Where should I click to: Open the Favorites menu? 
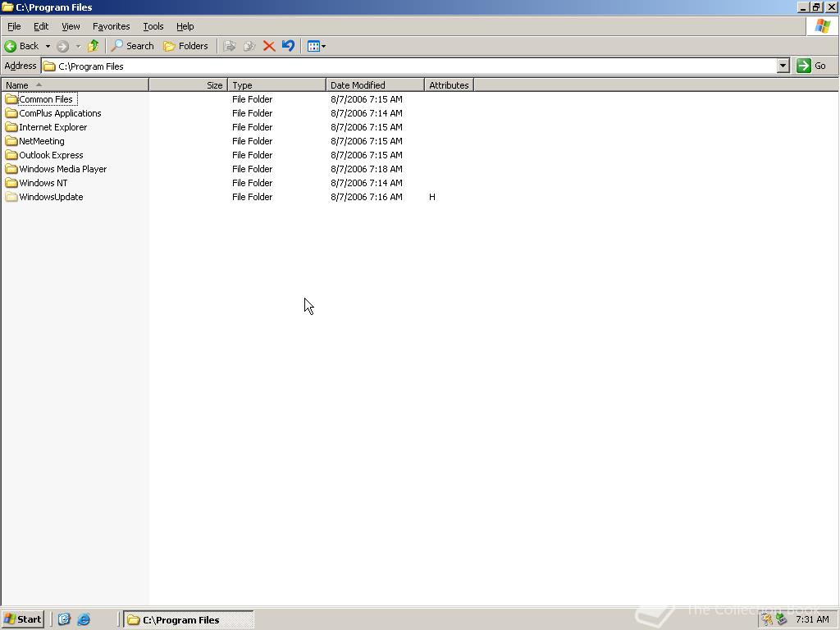(x=111, y=26)
